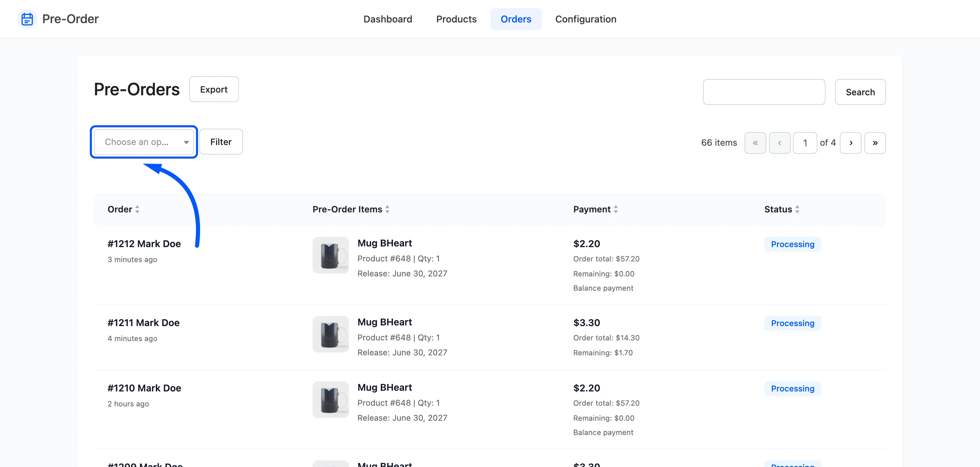This screenshot has height=467, width=980.
Task: Go to the Products tab
Action: coord(456,19)
